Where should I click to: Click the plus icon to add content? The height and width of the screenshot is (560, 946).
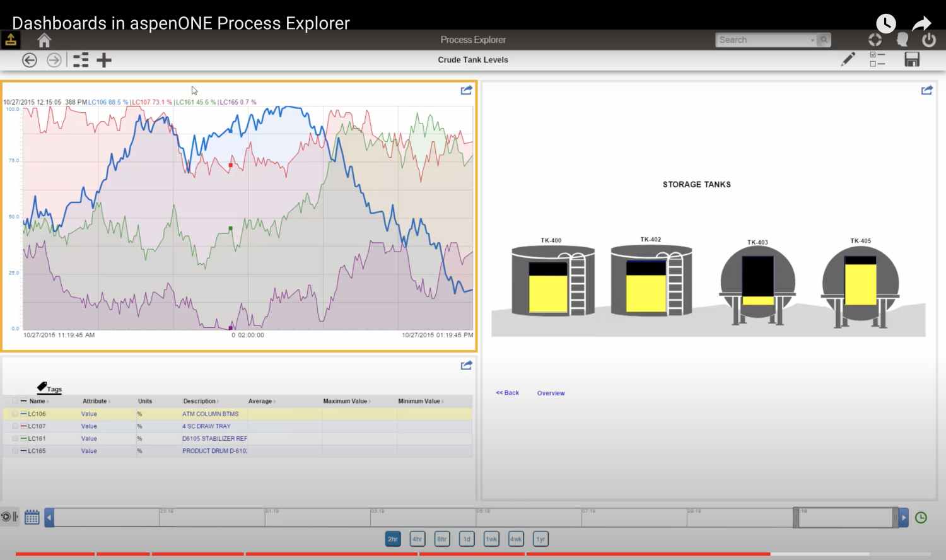[104, 60]
